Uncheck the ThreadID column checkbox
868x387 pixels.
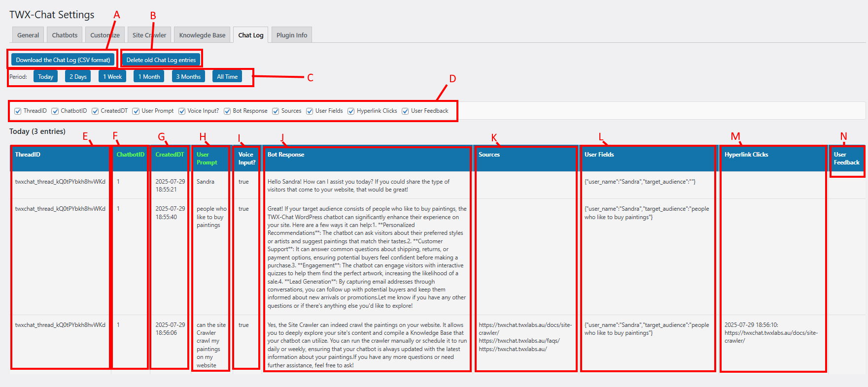point(18,111)
